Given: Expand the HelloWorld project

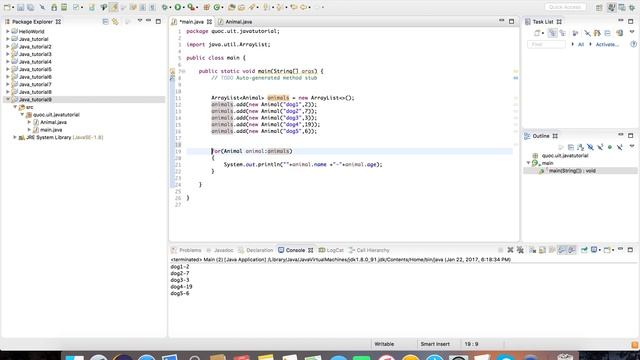Looking at the screenshot, I should pos(7,31).
